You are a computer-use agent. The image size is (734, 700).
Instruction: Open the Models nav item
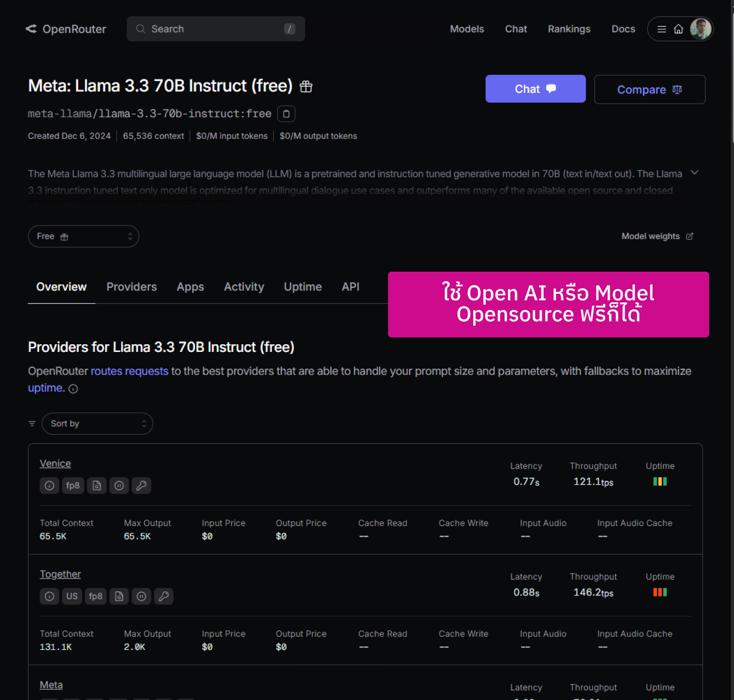[467, 29]
